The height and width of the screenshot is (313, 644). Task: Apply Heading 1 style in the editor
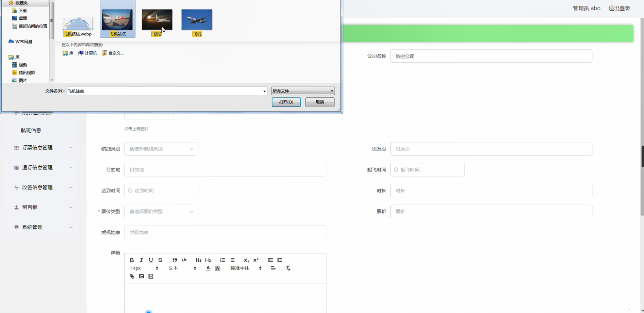pyautogui.click(x=198, y=260)
